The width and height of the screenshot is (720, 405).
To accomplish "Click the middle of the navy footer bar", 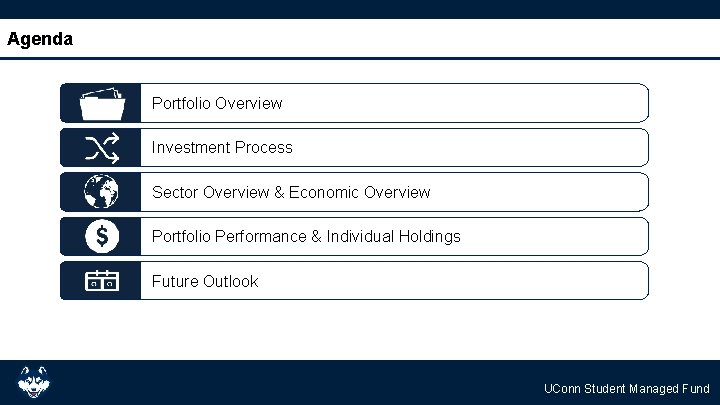I will (360, 382).
